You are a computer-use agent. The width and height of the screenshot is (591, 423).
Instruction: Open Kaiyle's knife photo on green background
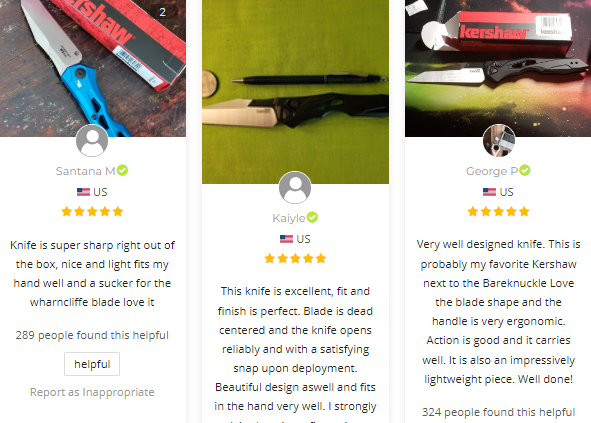(296, 92)
